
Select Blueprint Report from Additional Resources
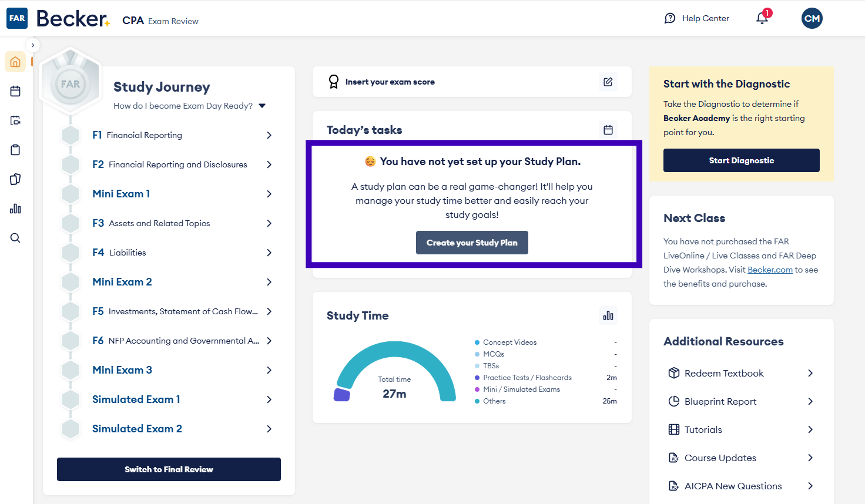720,402
